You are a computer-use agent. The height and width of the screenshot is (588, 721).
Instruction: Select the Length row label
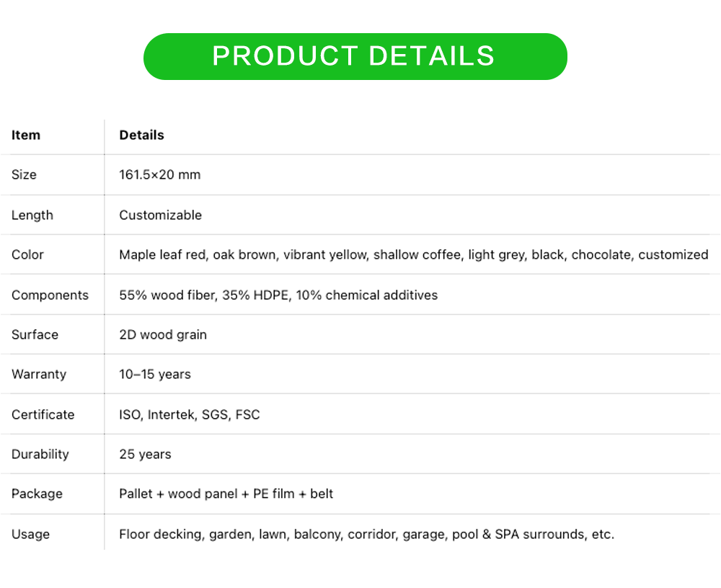tap(32, 215)
